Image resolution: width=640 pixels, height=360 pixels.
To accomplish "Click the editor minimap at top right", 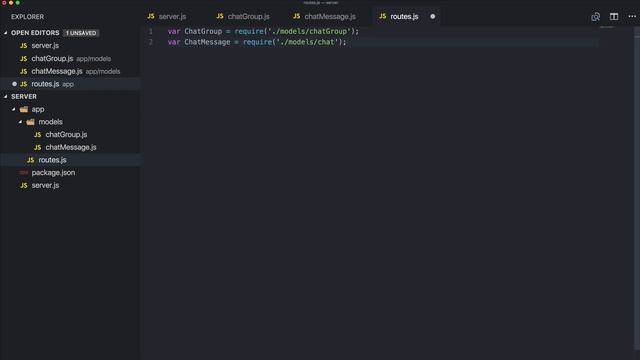I will [607, 27].
